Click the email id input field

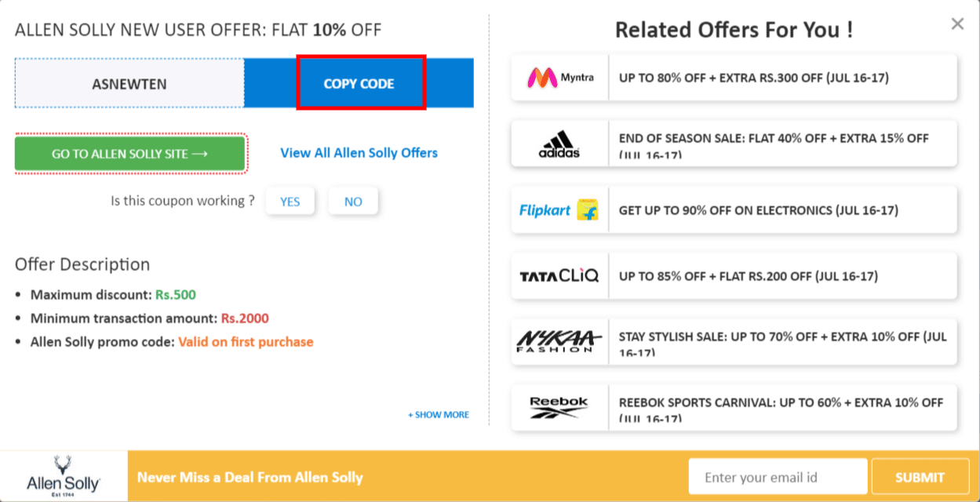coord(778,476)
